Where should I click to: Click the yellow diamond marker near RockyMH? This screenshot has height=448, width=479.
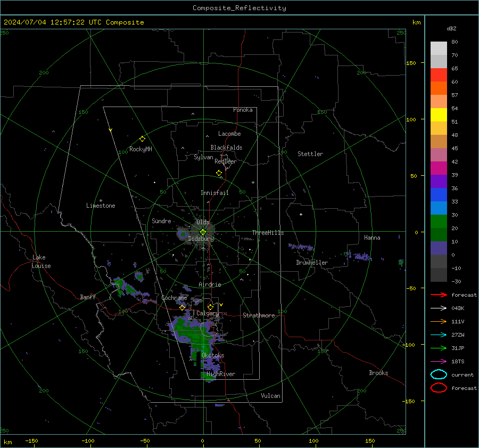(142, 139)
